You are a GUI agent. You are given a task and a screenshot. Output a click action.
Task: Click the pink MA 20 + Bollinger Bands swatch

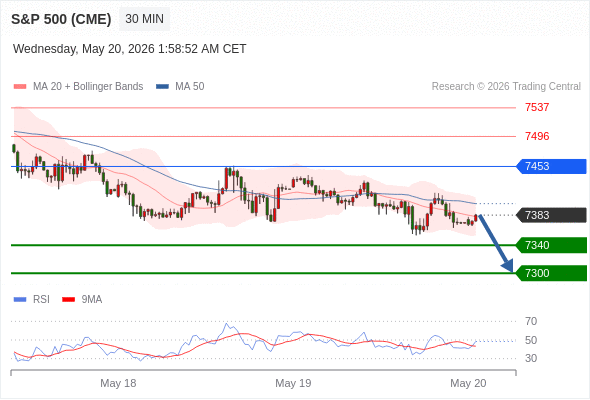tap(20, 87)
